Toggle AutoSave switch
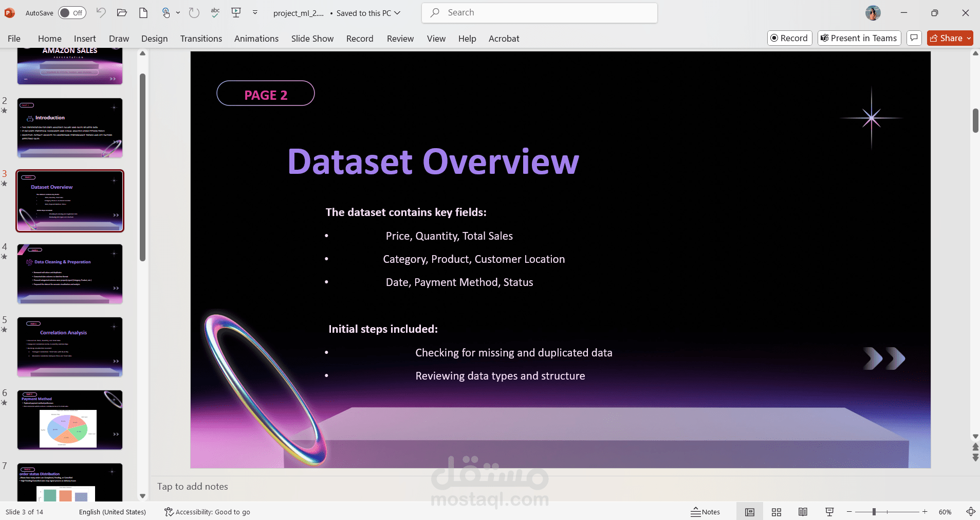The height and width of the screenshot is (520, 980). pyautogui.click(x=72, y=13)
